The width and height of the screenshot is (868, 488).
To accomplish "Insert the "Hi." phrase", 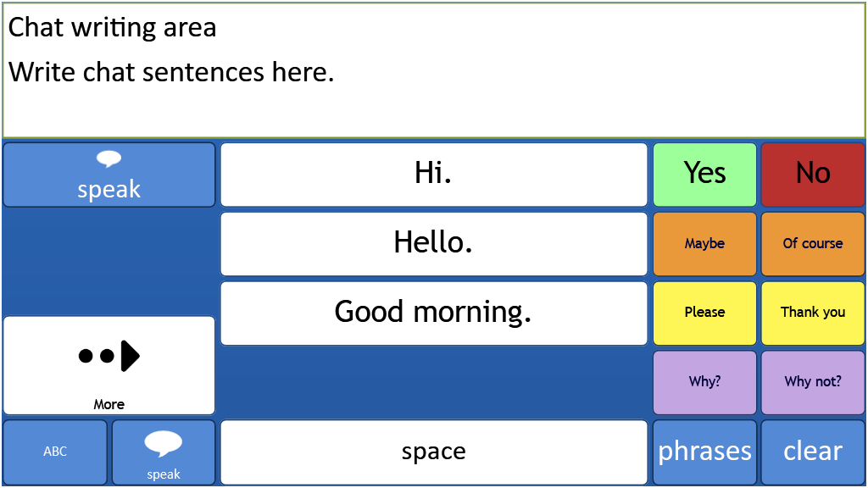I will tap(433, 175).
